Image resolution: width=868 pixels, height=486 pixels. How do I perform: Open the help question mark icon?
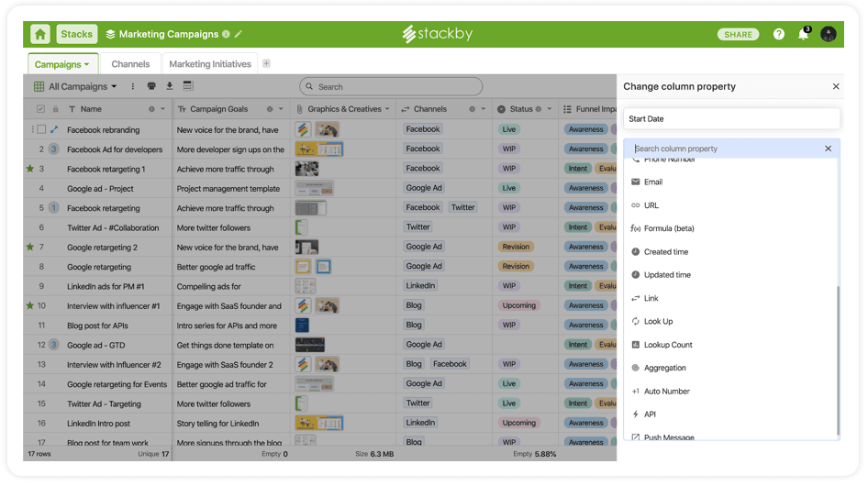tap(779, 34)
